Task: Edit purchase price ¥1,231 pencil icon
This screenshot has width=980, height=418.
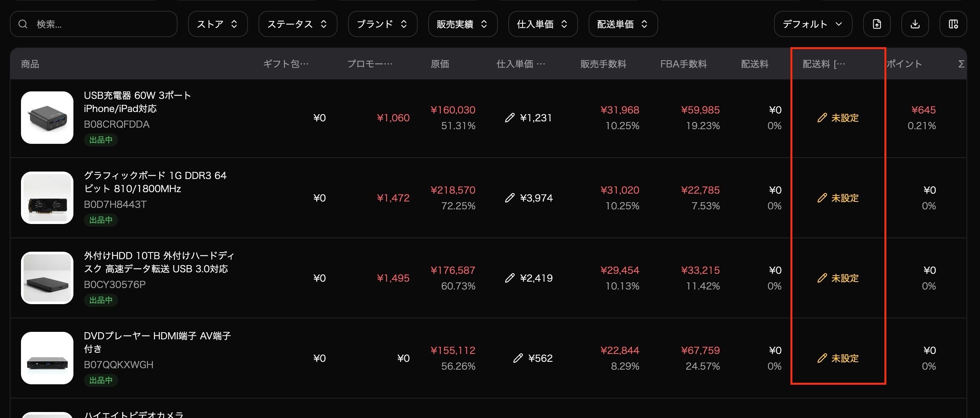Action: click(x=510, y=118)
